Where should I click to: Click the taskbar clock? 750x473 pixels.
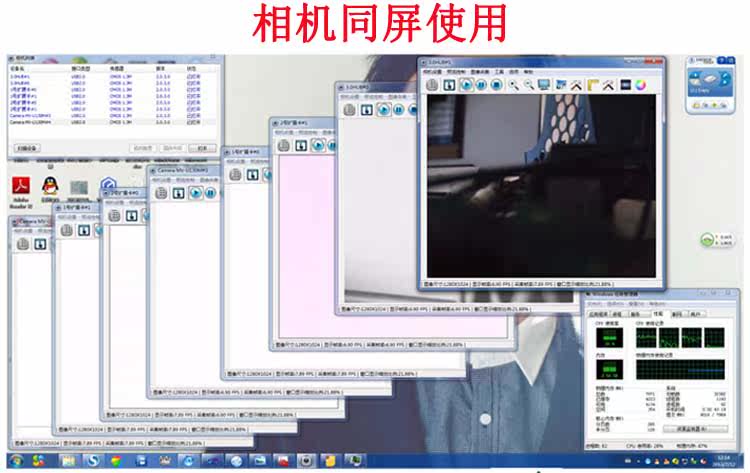(x=723, y=461)
